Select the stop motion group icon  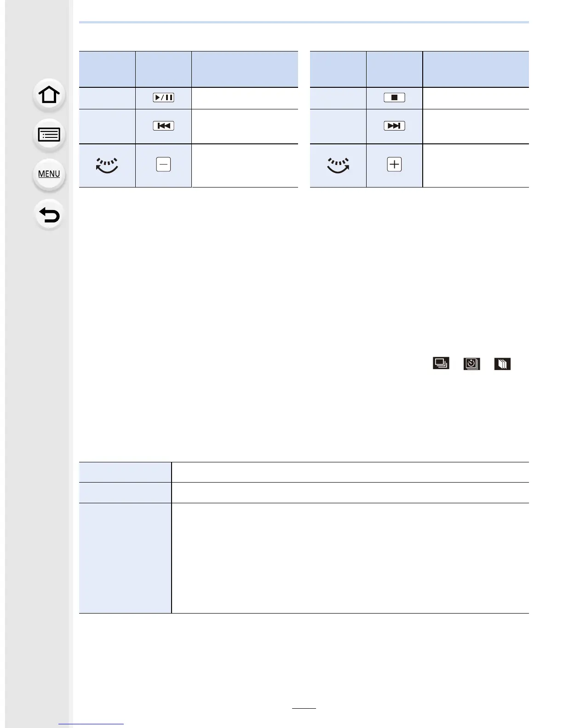pyautogui.click(x=502, y=364)
